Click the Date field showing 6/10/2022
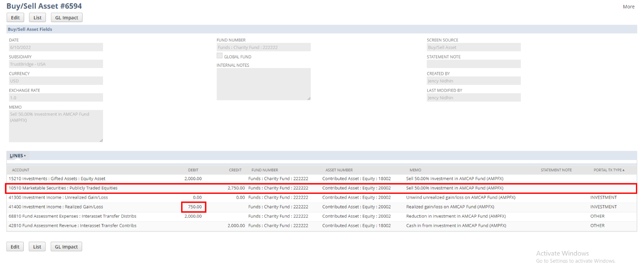Image resolution: width=644 pixels, height=263 pixels. pyautogui.click(x=56, y=47)
